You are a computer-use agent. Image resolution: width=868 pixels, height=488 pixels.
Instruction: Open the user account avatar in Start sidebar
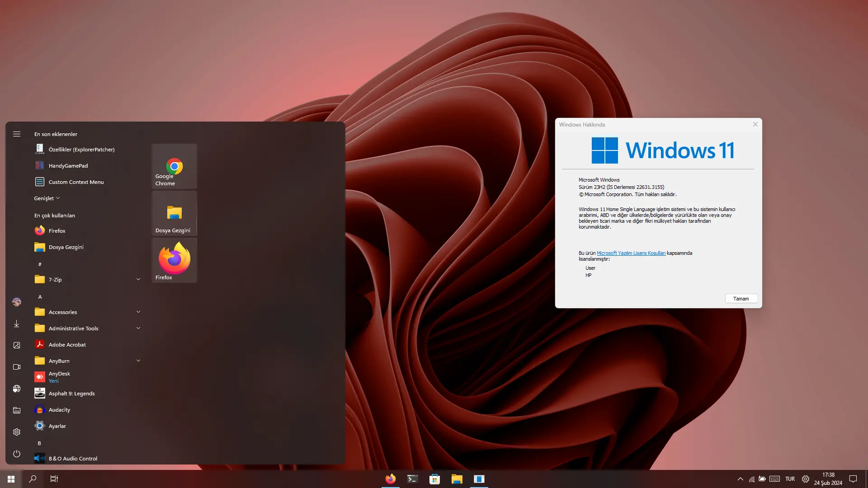point(17,302)
